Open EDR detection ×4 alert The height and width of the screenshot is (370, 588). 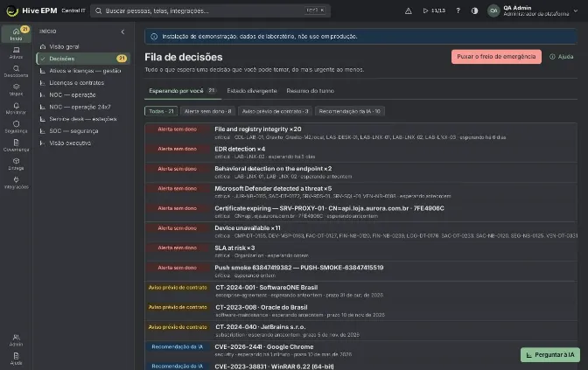click(360, 152)
